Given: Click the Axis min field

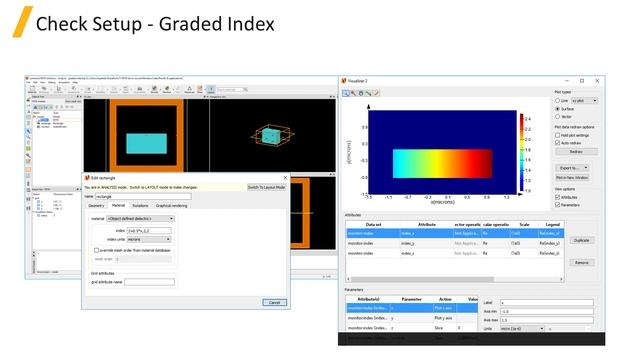Looking at the screenshot, I should point(547,311).
